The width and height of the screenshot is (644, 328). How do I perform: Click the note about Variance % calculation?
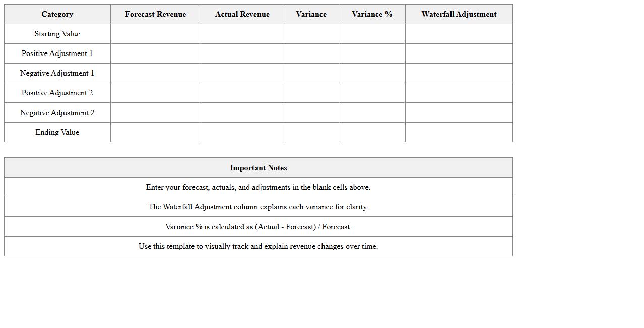coord(259,227)
